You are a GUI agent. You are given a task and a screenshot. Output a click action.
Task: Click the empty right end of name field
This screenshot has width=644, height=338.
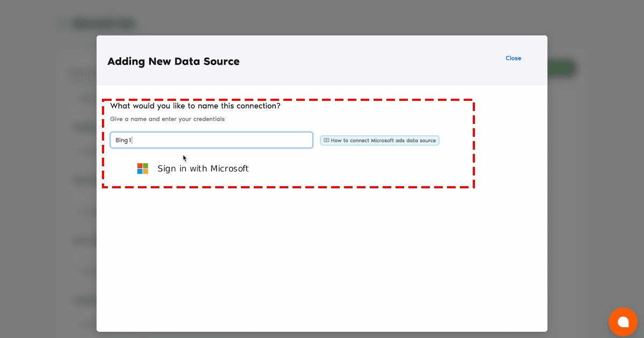click(x=290, y=141)
